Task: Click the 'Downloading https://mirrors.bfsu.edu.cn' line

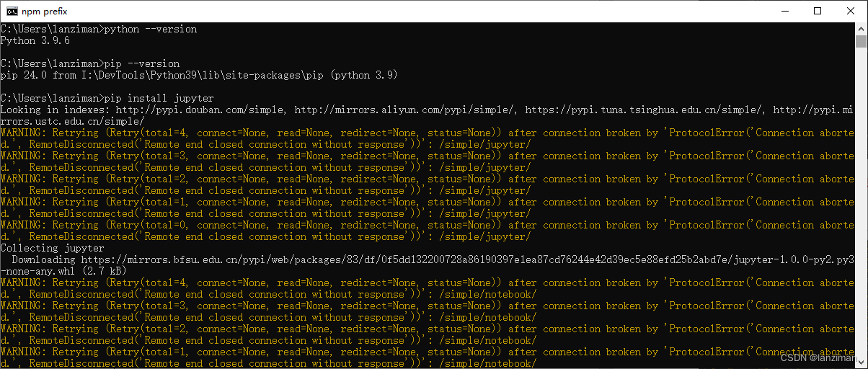Action: 433,259
